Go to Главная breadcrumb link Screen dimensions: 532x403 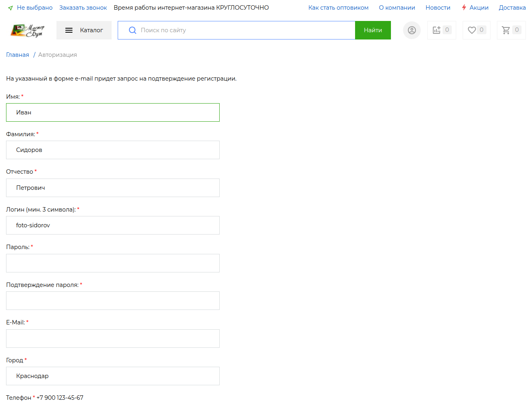(17, 55)
